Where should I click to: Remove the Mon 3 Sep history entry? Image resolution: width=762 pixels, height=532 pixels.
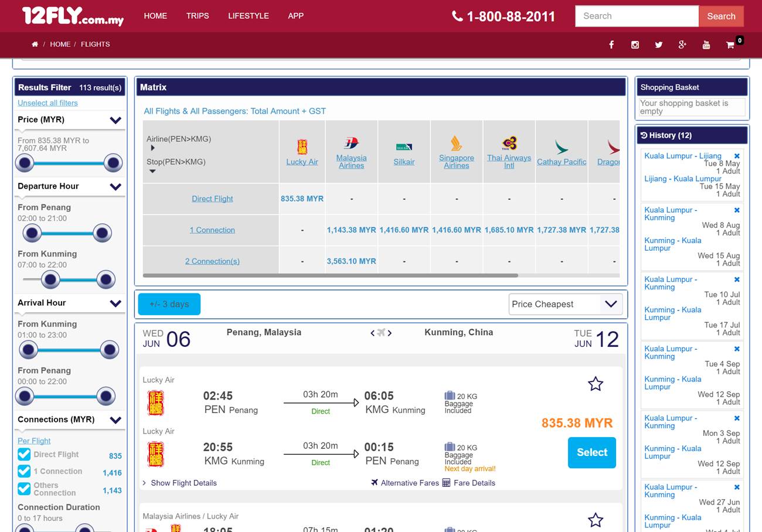(x=737, y=418)
